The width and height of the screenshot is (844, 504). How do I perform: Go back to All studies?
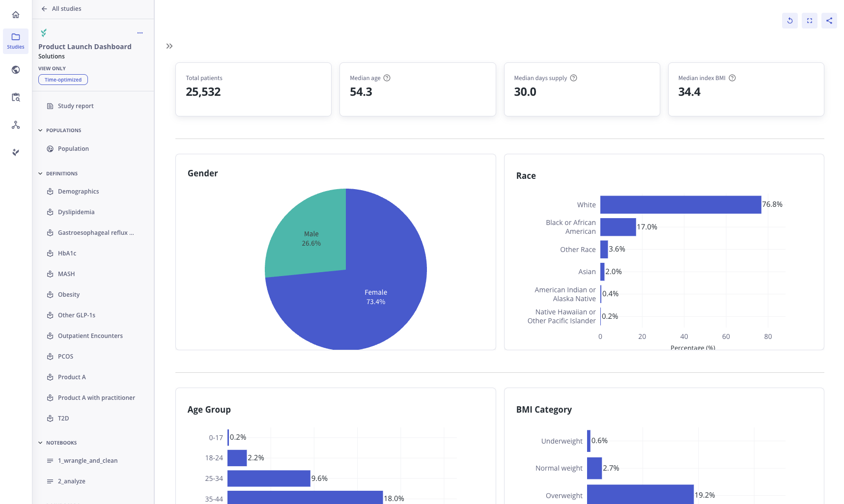coord(61,9)
